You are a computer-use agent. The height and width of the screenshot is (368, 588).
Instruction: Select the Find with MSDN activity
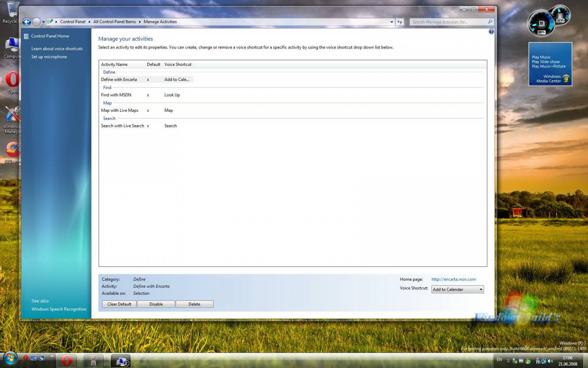pos(116,95)
